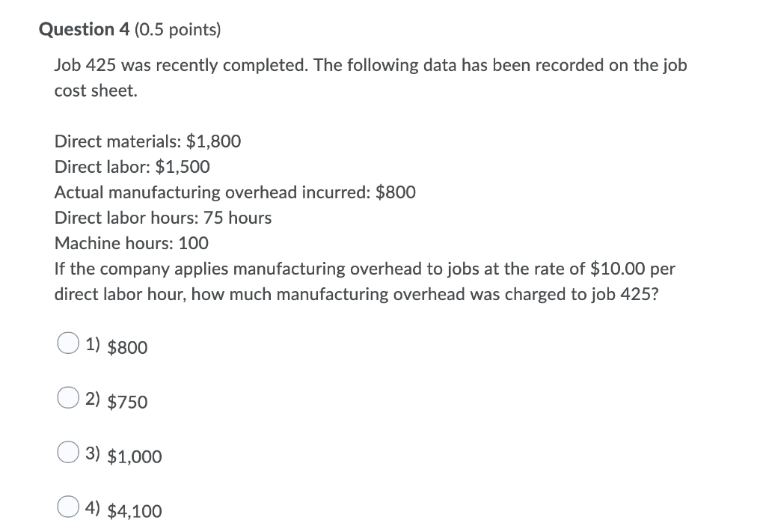Click the Machine hours 100 text

coord(131,243)
